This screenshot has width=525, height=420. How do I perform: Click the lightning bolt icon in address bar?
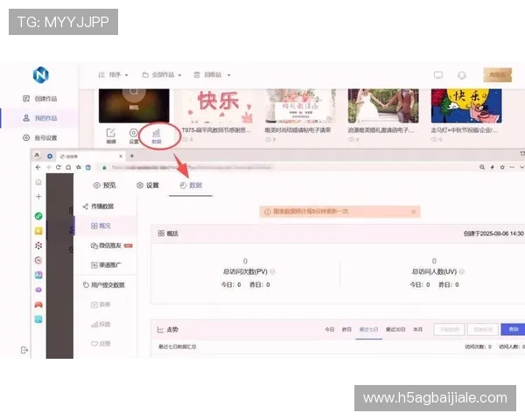coord(492,167)
